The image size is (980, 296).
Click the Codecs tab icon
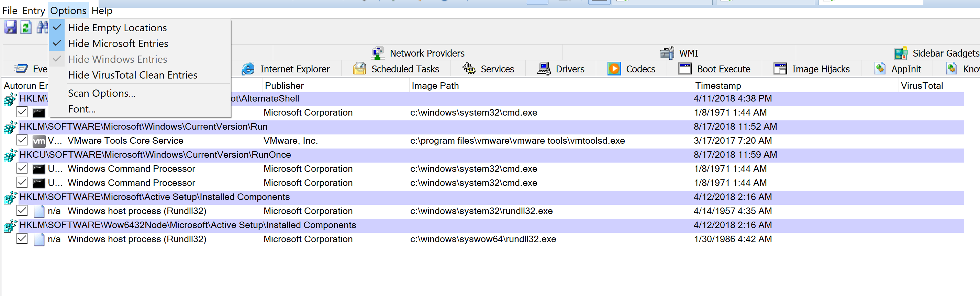click(x=614, y=69)
